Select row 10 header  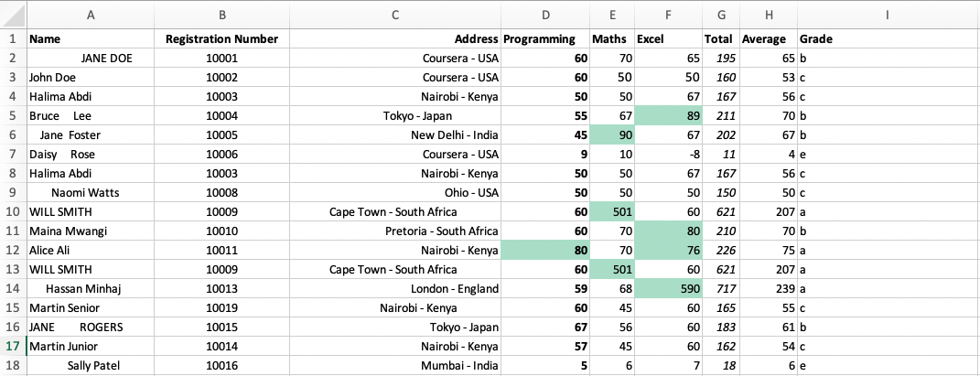[x=13, y=211]
